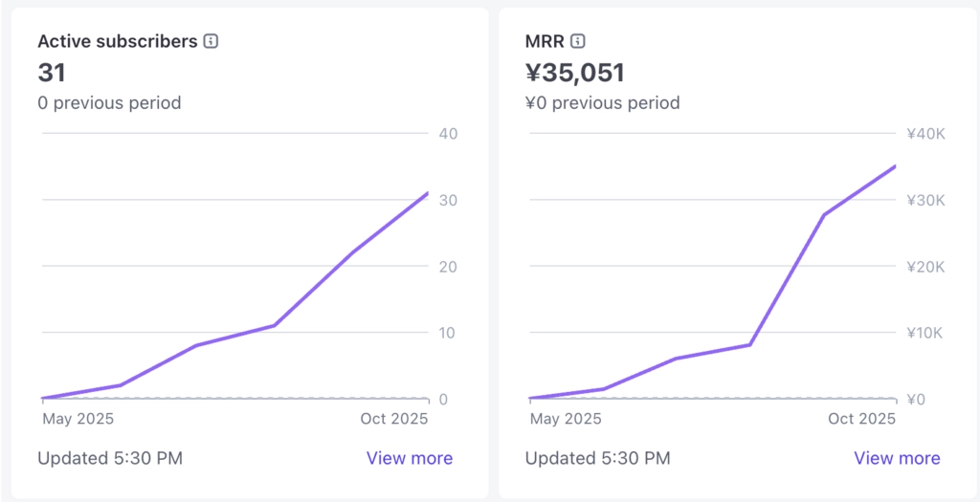Image resolution: width=980 pixels, height=502 pixels.
Task: Click May 2025 label on subscribers chart
Action: click(78, 419)
